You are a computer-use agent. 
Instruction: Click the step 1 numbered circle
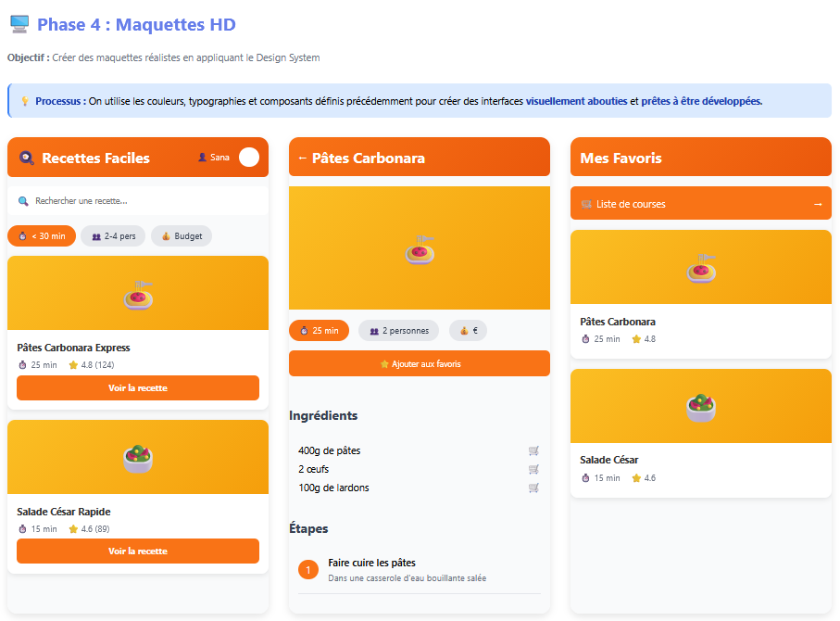308,569
